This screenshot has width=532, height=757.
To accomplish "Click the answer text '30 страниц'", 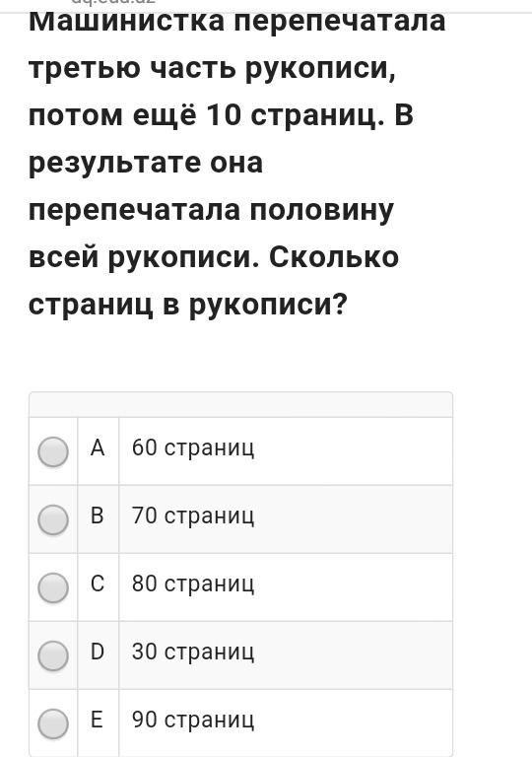I will click(x=193, y=652).
